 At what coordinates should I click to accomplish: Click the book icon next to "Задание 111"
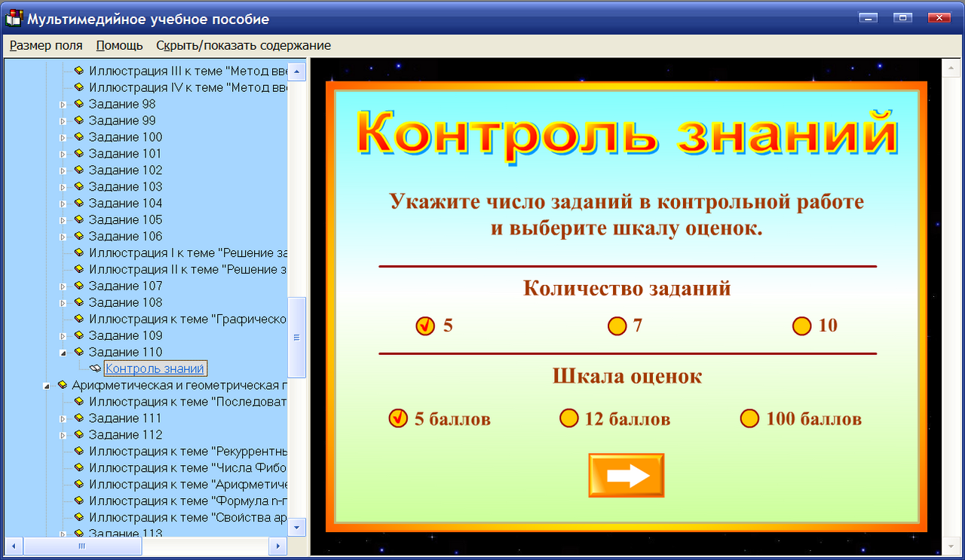click(x=78, y=418)
